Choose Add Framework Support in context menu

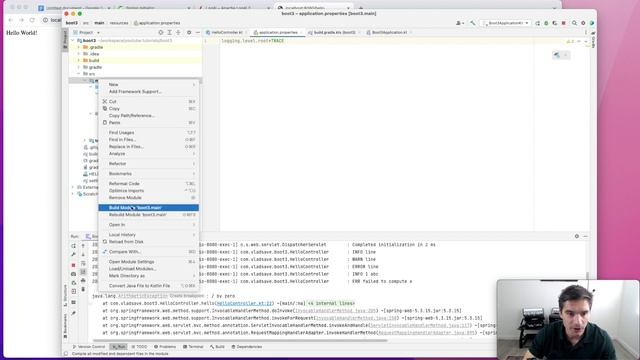[149, 91]
